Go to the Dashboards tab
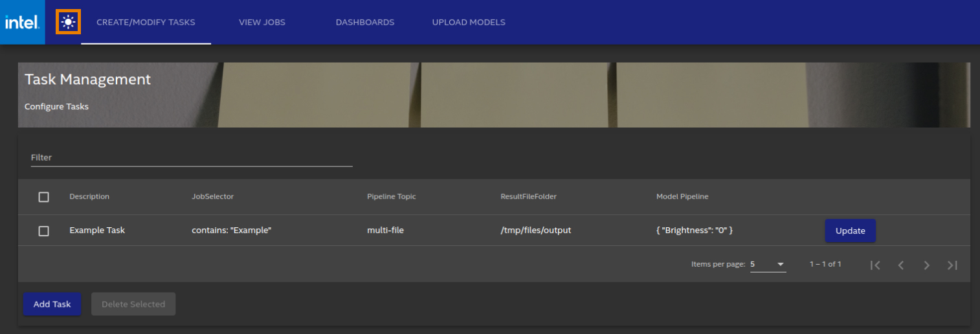The width and height of the screenshot is (980, 334). 365,23
